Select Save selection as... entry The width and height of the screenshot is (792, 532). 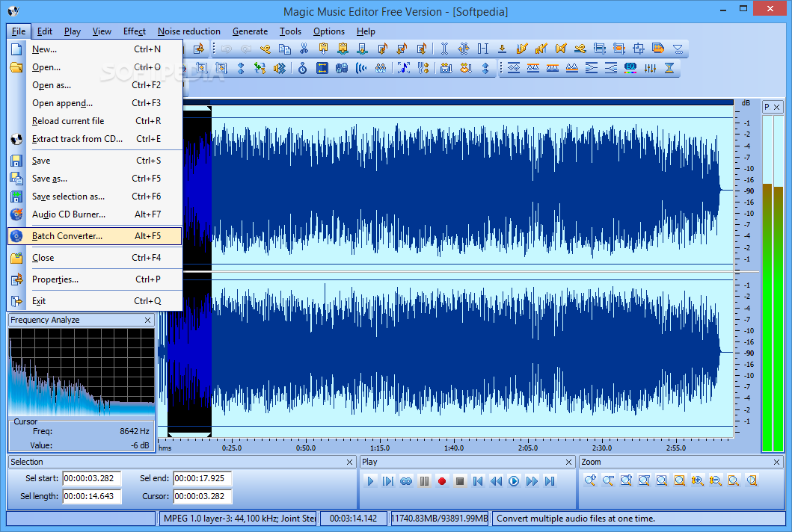click(95, 197)
